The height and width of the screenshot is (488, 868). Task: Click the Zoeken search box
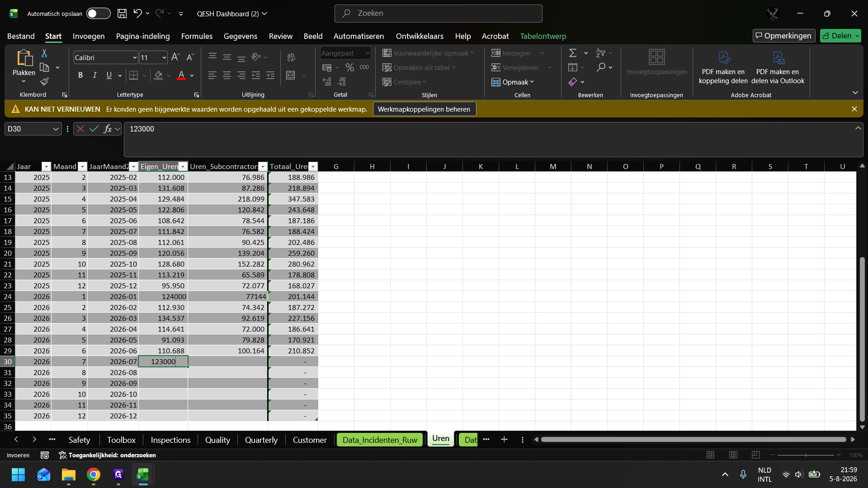(438, 14)
